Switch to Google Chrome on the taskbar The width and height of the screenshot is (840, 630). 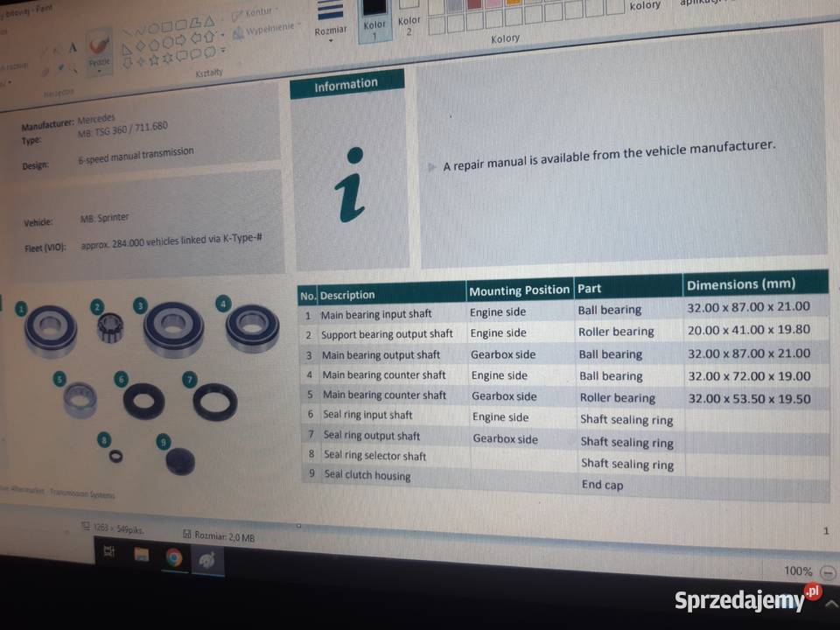173,557
